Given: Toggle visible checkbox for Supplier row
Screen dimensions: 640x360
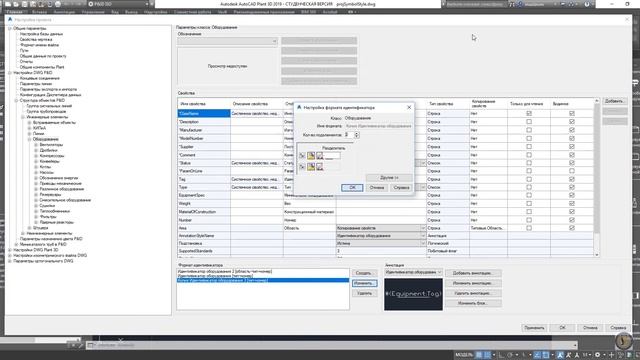Looking at the screenshot, I should click(x=572, y=147).
